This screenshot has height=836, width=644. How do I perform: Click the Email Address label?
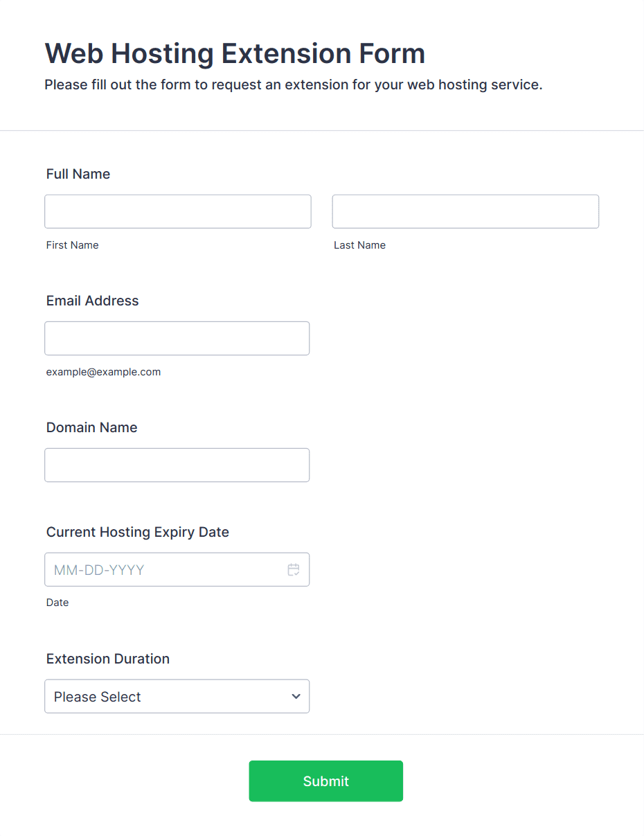coord(93,301)
